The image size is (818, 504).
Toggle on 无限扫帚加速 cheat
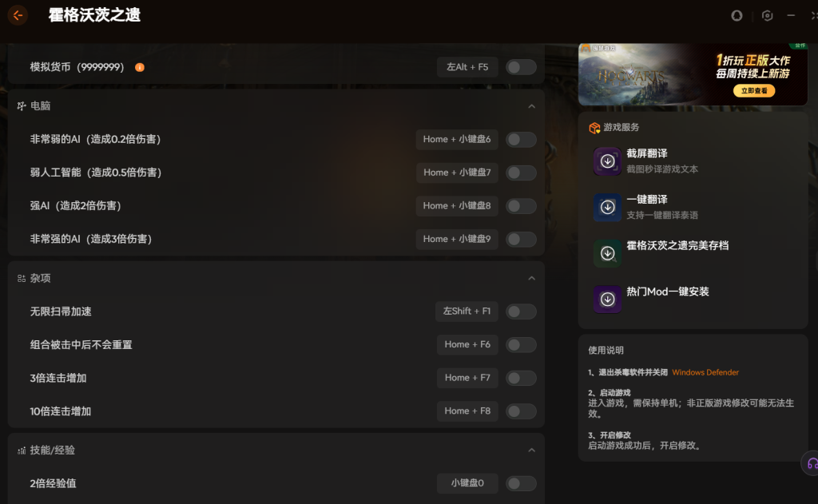tap(521, 312)
